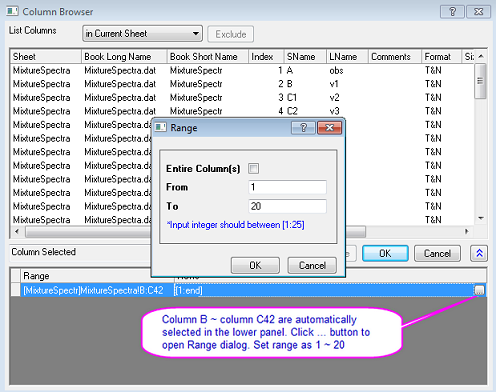Click the SName column header
Viewport: 496px width, 392px height.
pyautogui.click(x=305, y=57)
